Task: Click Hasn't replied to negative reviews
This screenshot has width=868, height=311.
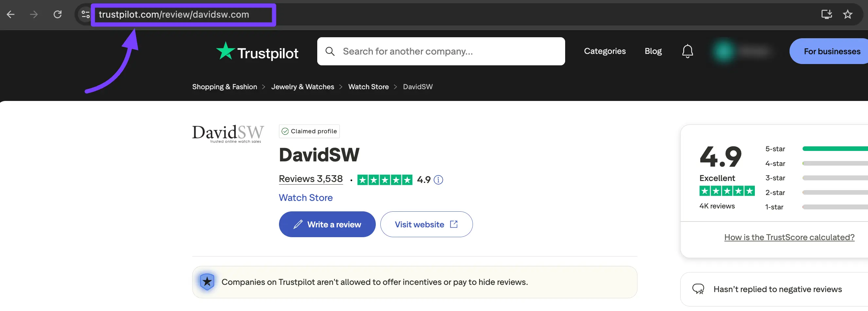Action: (777, 289)
